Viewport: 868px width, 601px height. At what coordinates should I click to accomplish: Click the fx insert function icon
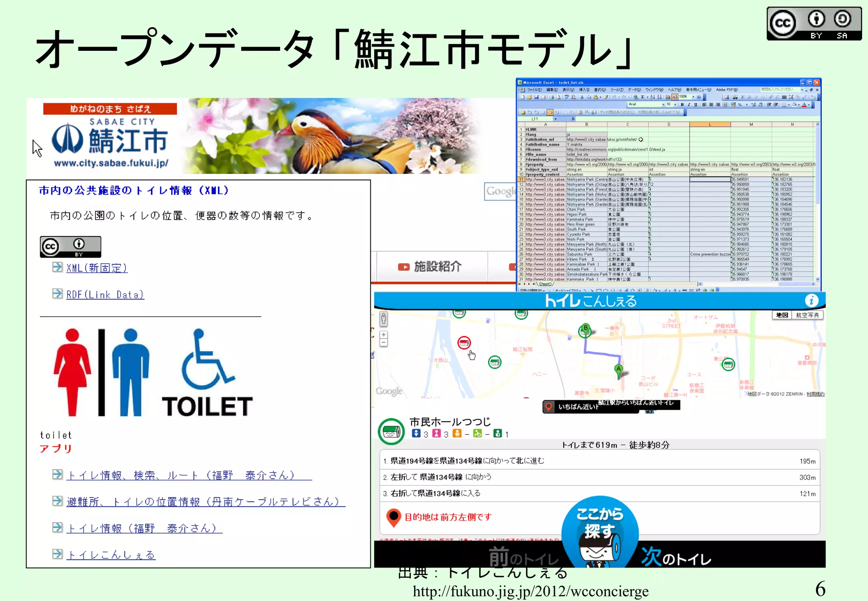[x=573, y=119]
